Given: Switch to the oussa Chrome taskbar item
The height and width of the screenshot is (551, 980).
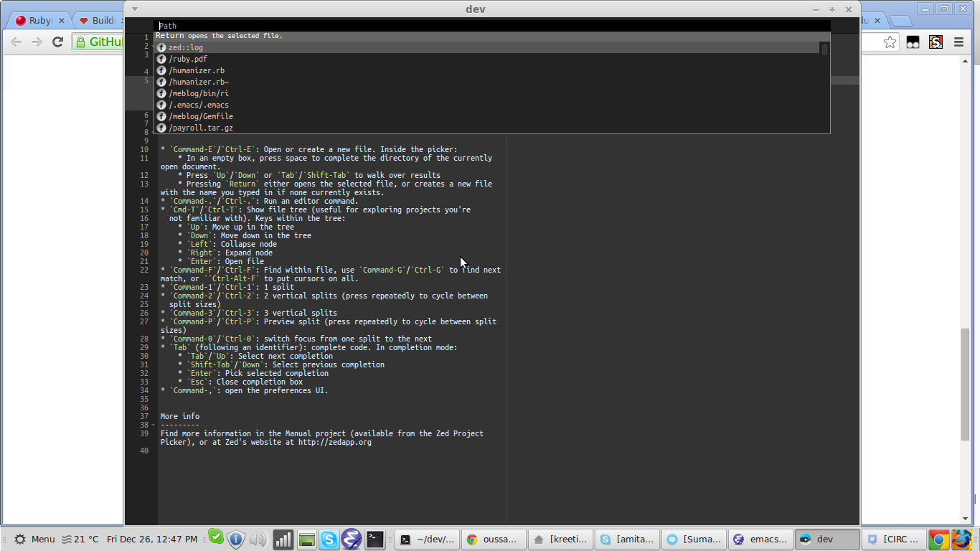Looking at the screenshot, I should click(494, 540).
